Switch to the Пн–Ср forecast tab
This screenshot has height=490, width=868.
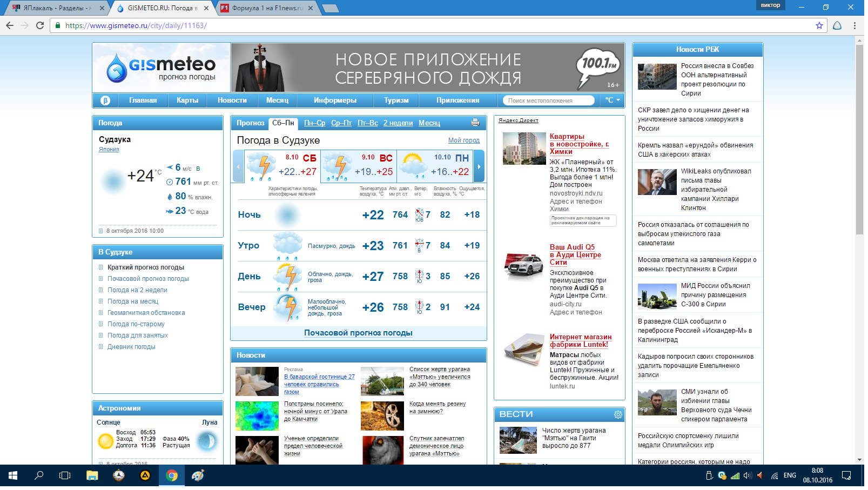[314, 123]
